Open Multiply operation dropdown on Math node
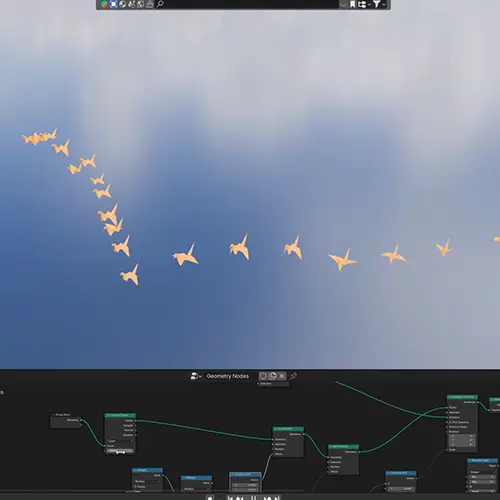 147,481
